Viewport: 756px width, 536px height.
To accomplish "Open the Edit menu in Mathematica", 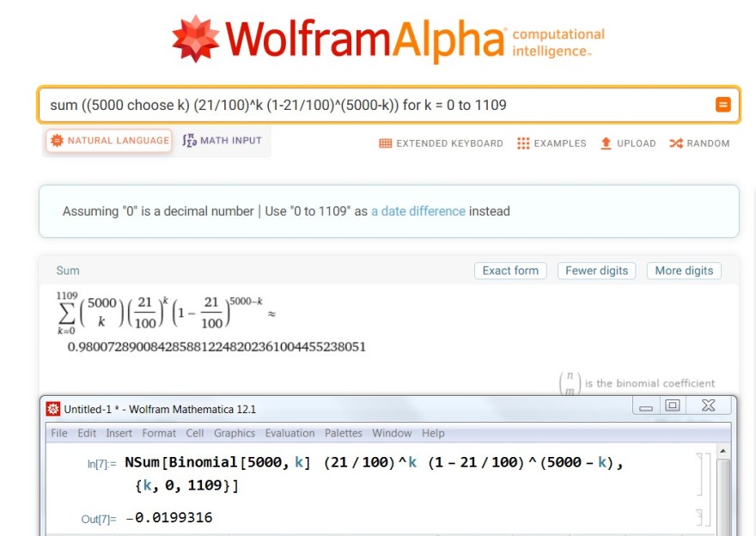I will (87, 433).
